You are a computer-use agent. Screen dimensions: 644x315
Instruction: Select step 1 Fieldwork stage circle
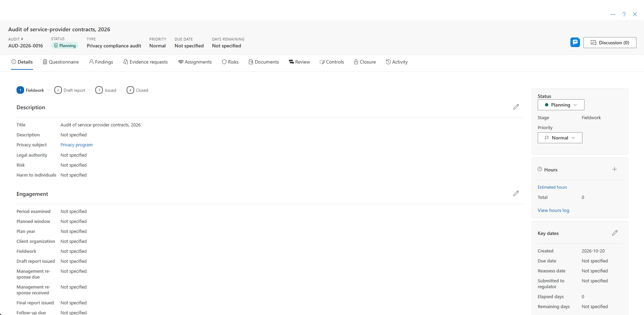click(x=20, y=90)
